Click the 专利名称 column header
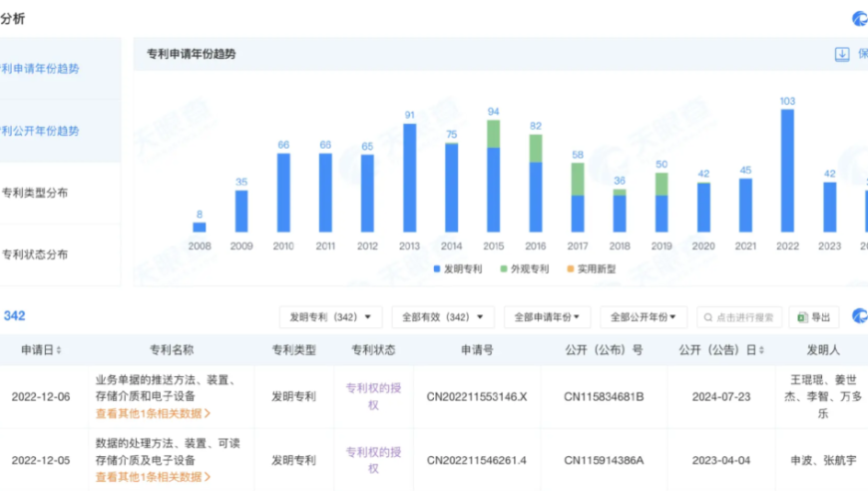Image resolution: width=868 pixels, height=491 pixels. pos(172,350)
